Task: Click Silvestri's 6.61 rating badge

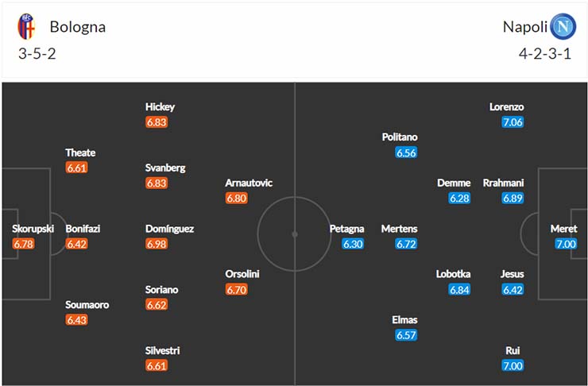Action: (x=157, y=366)
